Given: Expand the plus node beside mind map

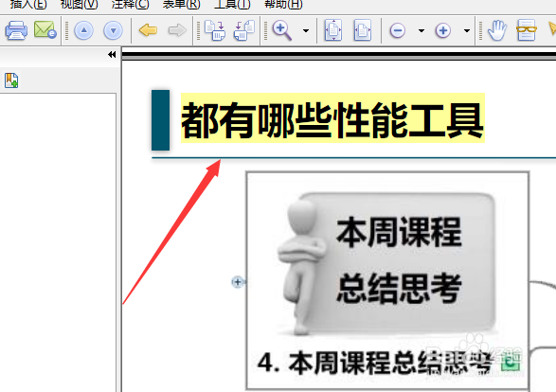Looking at the screenshot, I should [x=238, y=282].
